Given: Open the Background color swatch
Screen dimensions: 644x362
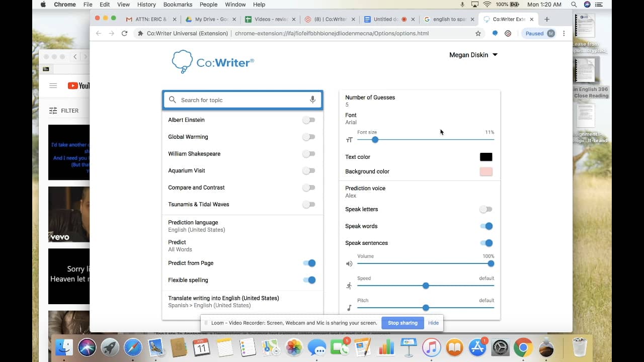Looking at the screenshot, I should (486, 171).
